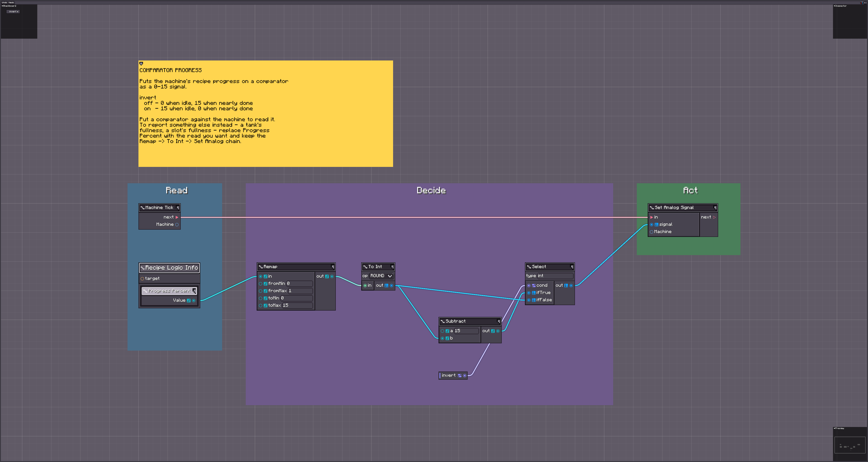The image size is (868, 462).
Task: Select the Set Analog Signal node title
Action: tap(674, 208)
